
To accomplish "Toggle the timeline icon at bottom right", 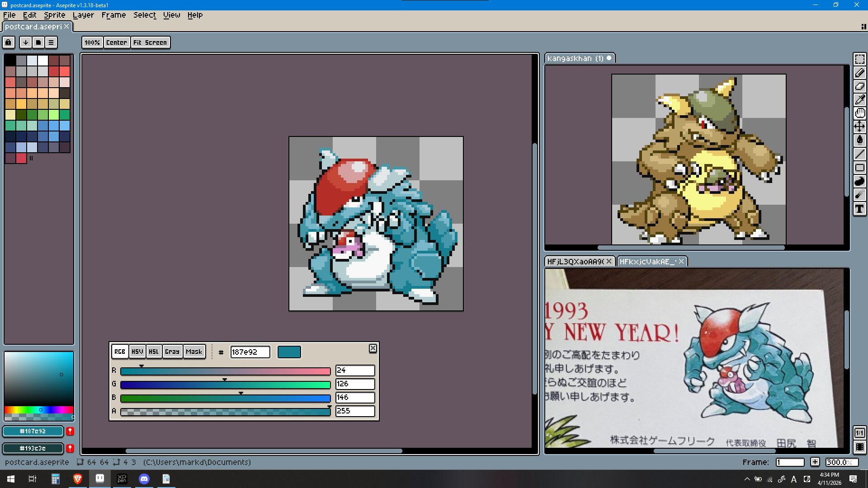I will point(859,447).
